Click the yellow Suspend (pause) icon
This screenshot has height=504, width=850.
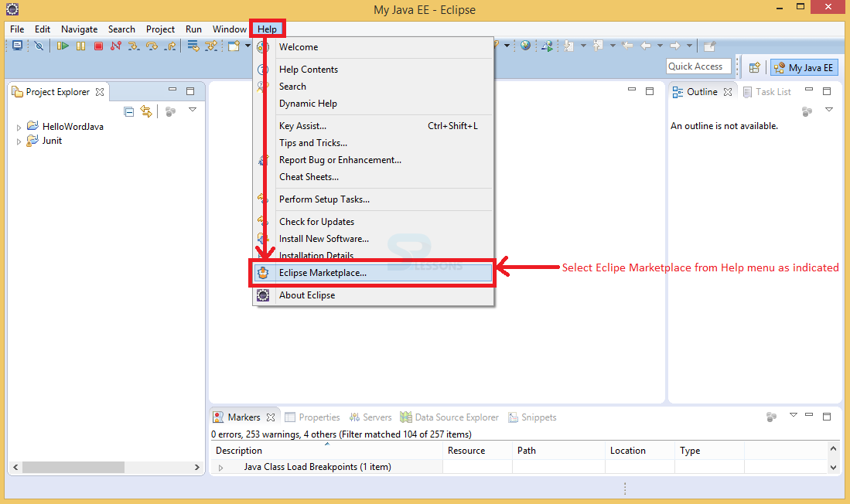coord(80,46)
